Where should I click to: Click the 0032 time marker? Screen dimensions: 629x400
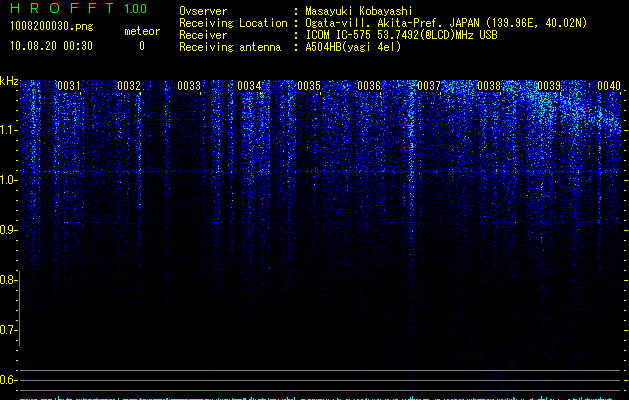pos(129,86)
